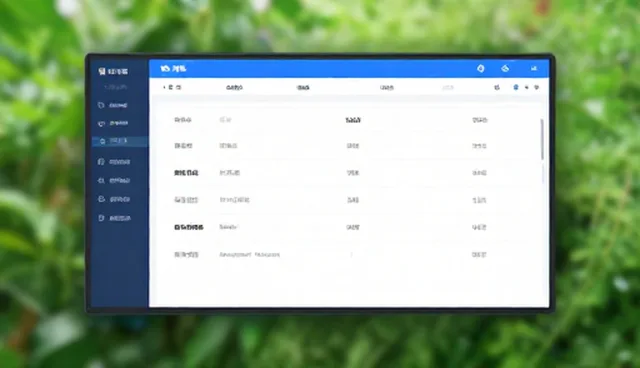Click the blue-colored icon in the white toolbar row
Viewport: 640px width, 368px height.
click(x=516, y=87)
